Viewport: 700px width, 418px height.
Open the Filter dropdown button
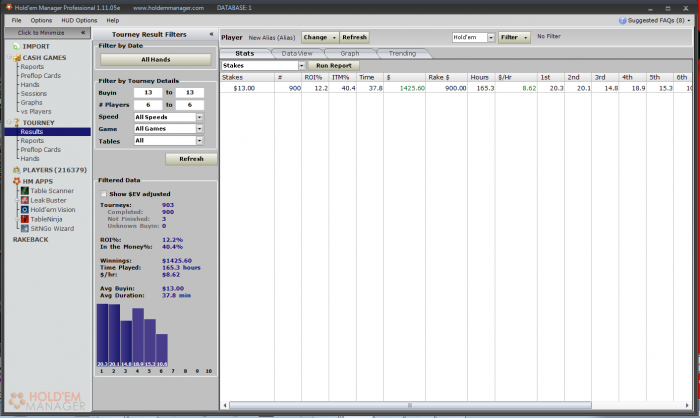pyautogui.click(x=514, y=38)
